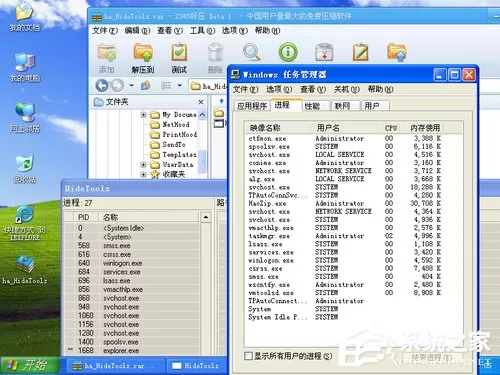Expand the My Documents tree node
Screen dimensions: 500x375
click(143, 115)
